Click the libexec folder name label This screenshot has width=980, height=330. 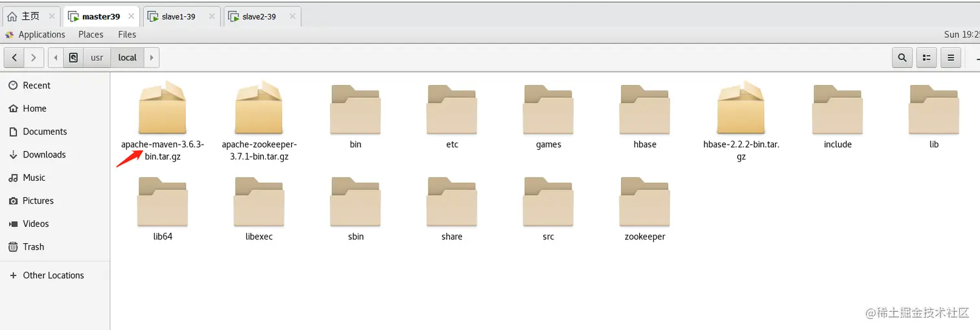pos(259,237)
